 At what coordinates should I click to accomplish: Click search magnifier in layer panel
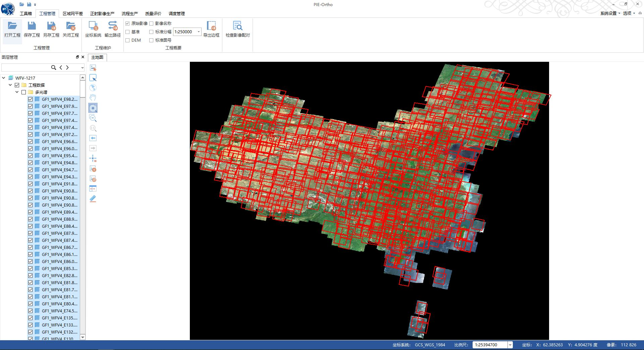[53, 68]
